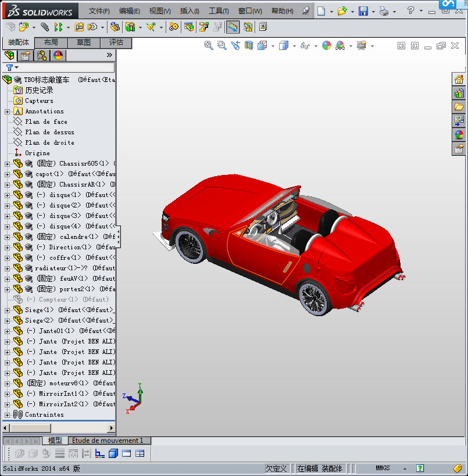Select Plan de face in feature tree
The height and width of the screenshot is (476, 468).
(x=46, y=121)
